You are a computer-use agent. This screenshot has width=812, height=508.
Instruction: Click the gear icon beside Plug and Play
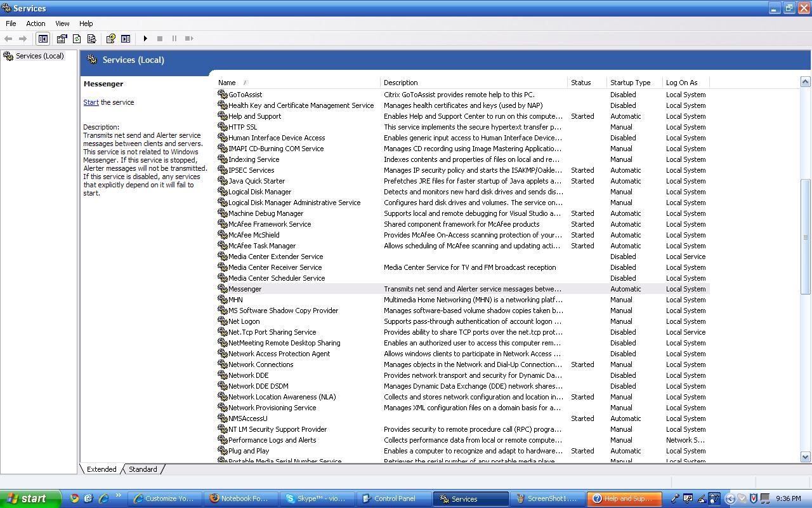pos(223,450)
